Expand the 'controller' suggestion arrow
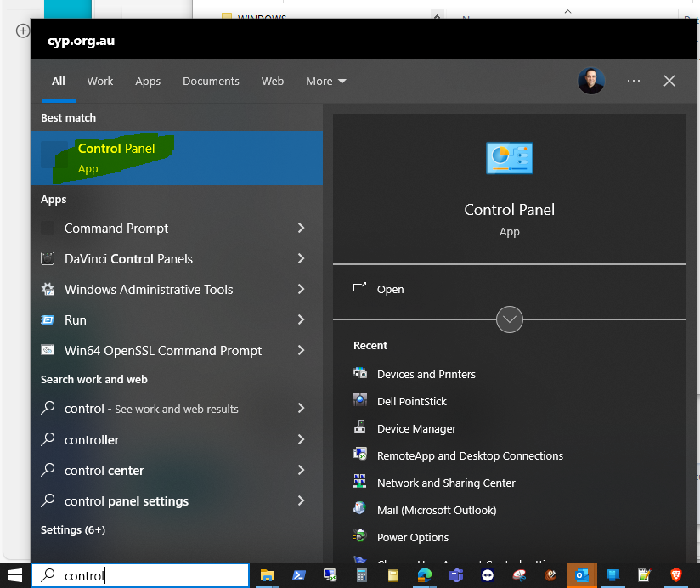This screenshot has height=588, width=700. click(302, 439)
